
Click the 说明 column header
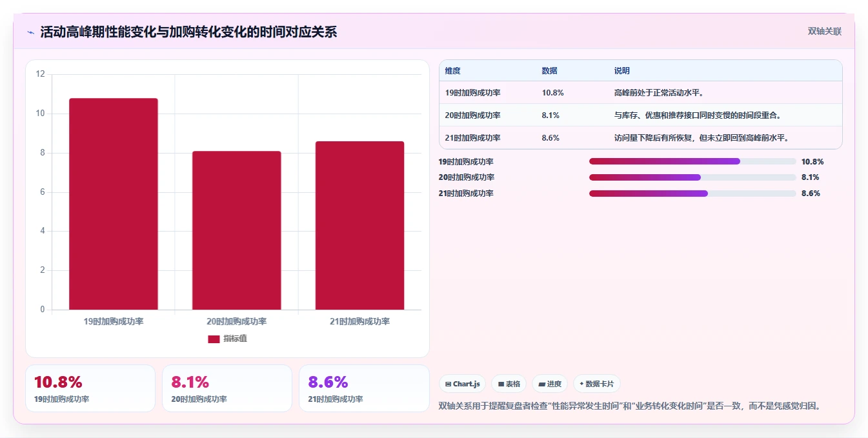click(622, 71)
